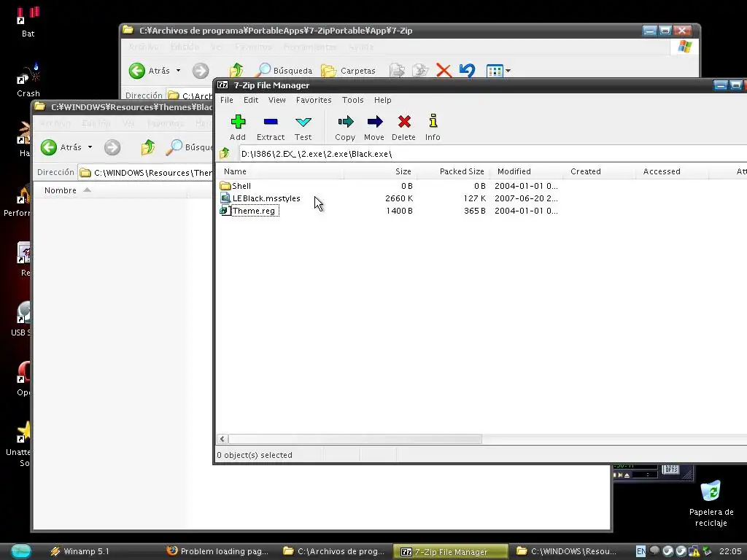The width and height of the screenshot is (747, 560).
Task: Open Info in 7-Zip toolbar
Action: click(433, 127)
